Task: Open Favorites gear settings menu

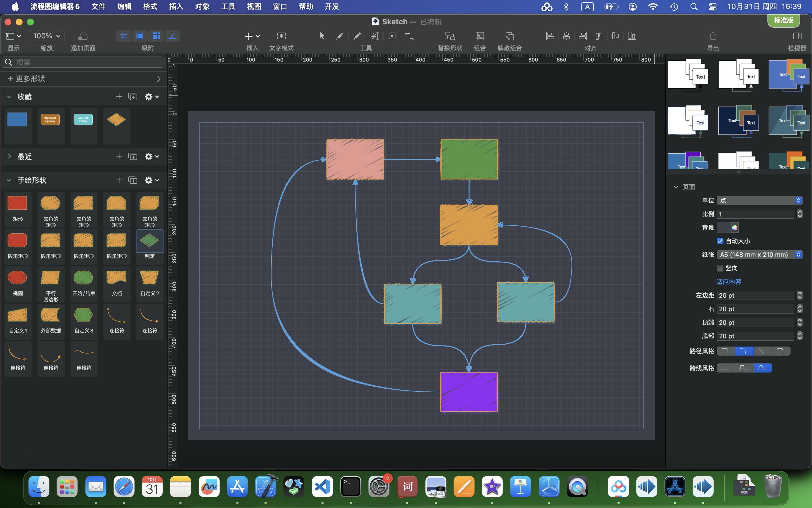Action: pos(151,97)
